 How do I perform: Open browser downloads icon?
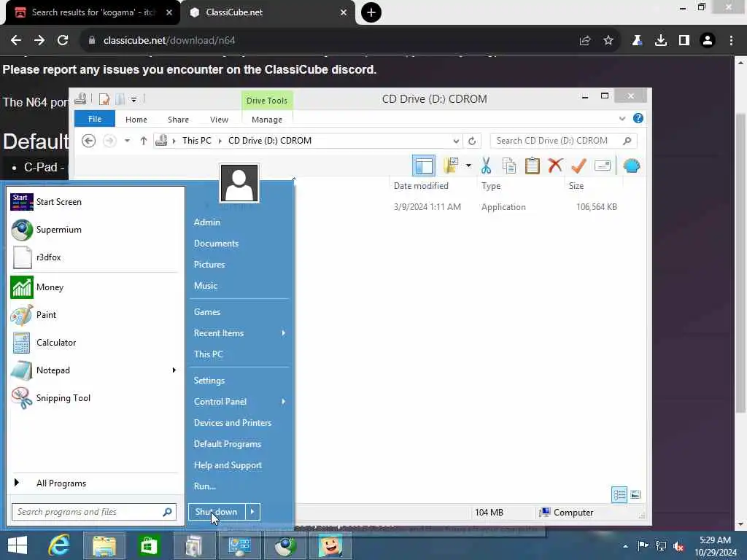[661, 41]
